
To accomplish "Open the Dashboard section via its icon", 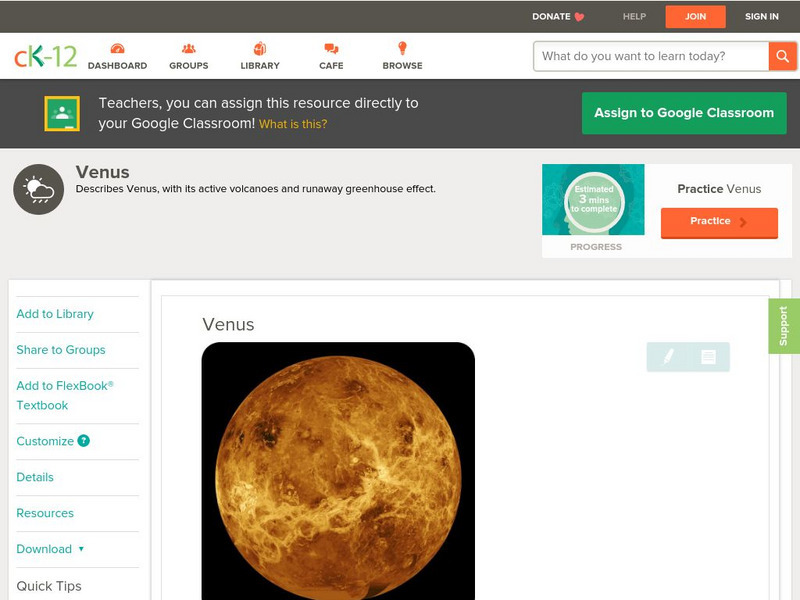I will click(x=120, y=47).
